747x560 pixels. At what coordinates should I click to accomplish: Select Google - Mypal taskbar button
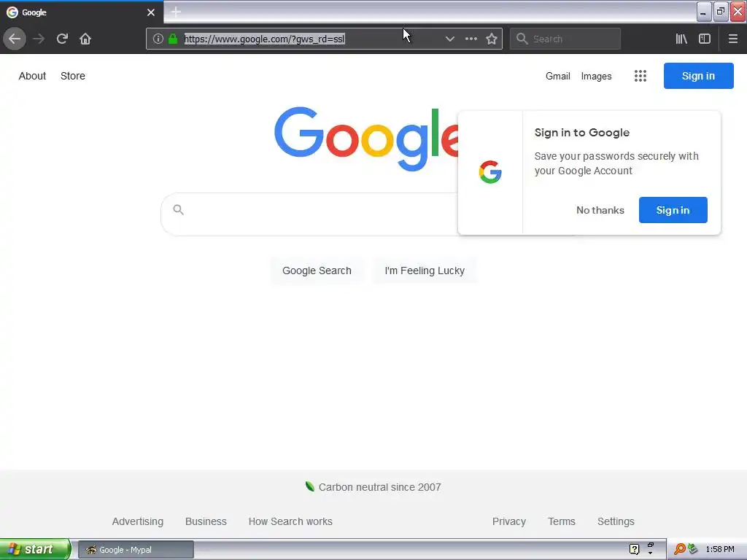click(136, 550)
